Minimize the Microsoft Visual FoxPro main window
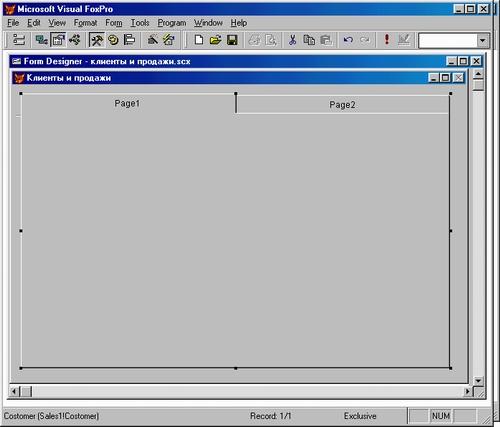 click(x=459, y=9)
